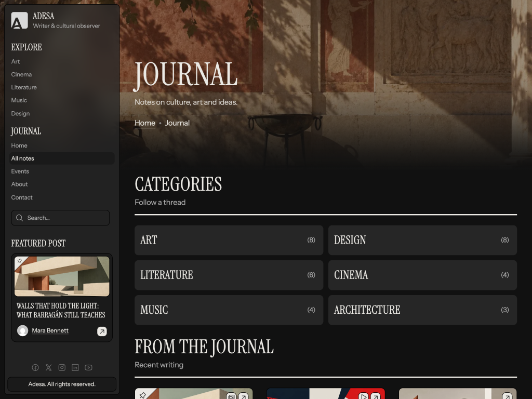Click 'Adesa. All rights reserved.' footer text
Screen dimensions: 532x399
(62, 384)
